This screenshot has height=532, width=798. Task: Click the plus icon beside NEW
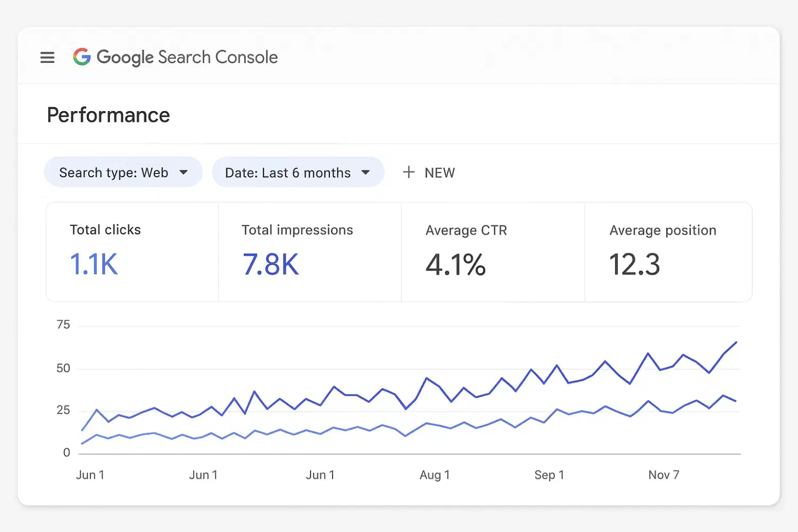point(409,172)
